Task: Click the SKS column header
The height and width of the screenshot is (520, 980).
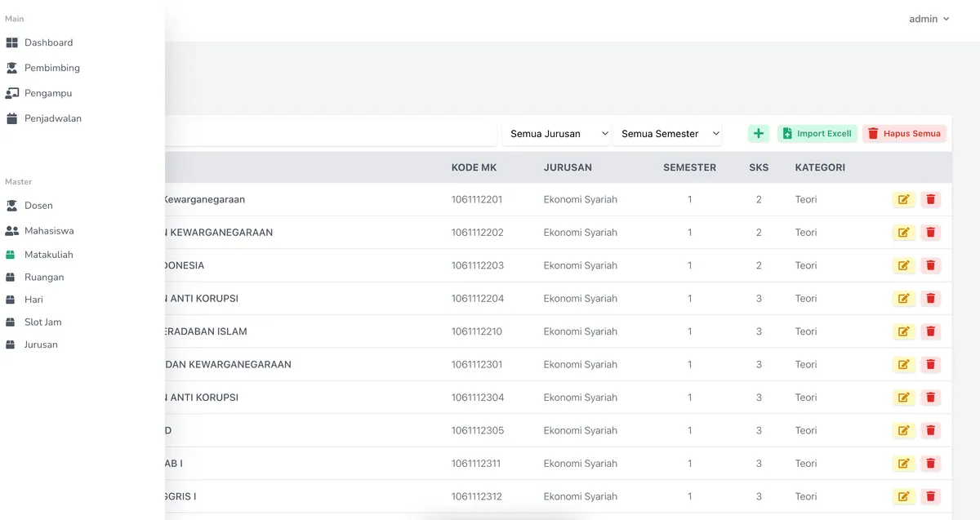Action: pos(759,167)
